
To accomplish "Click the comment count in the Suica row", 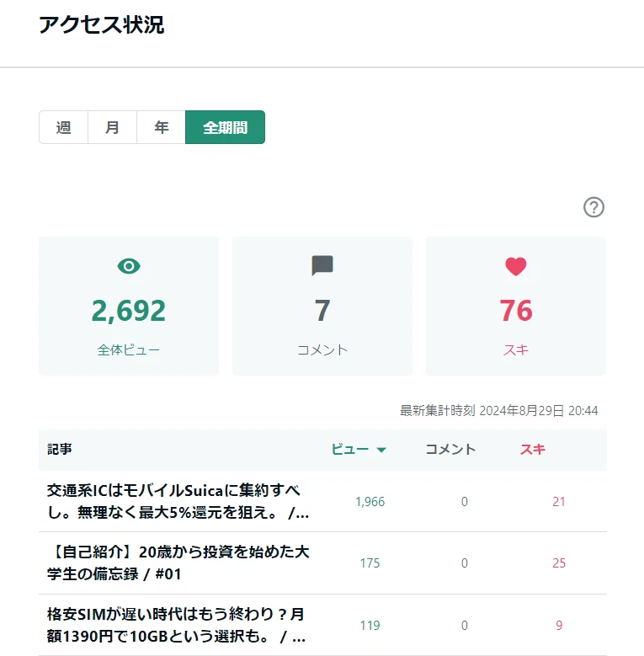I will (464, 501).
